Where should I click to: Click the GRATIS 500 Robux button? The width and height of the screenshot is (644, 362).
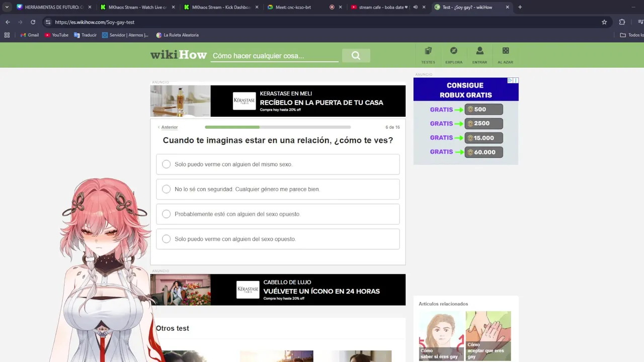(x=484, y=109)
